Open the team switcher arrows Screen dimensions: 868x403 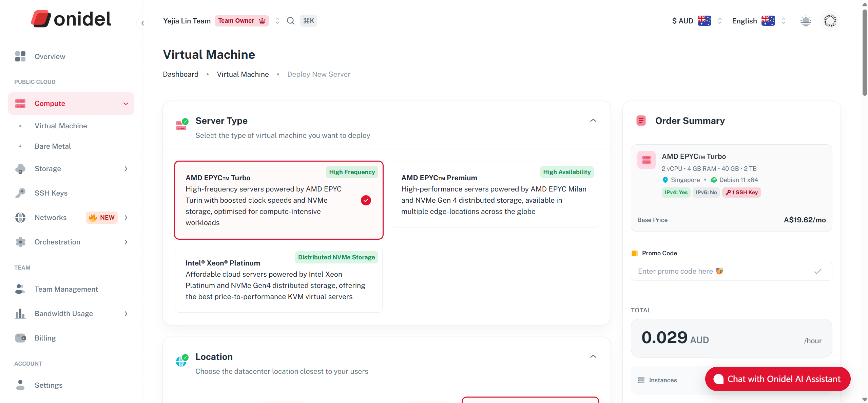coord(277,21)
